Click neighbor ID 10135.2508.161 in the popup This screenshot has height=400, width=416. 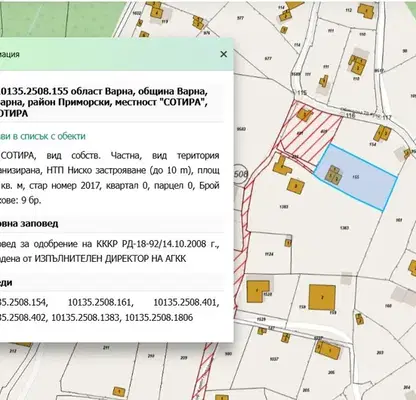100,303
